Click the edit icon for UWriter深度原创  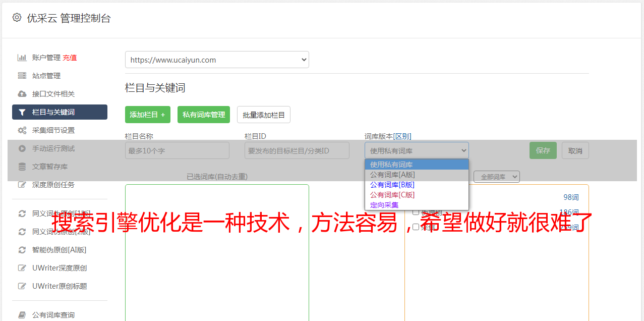[22, 268]
